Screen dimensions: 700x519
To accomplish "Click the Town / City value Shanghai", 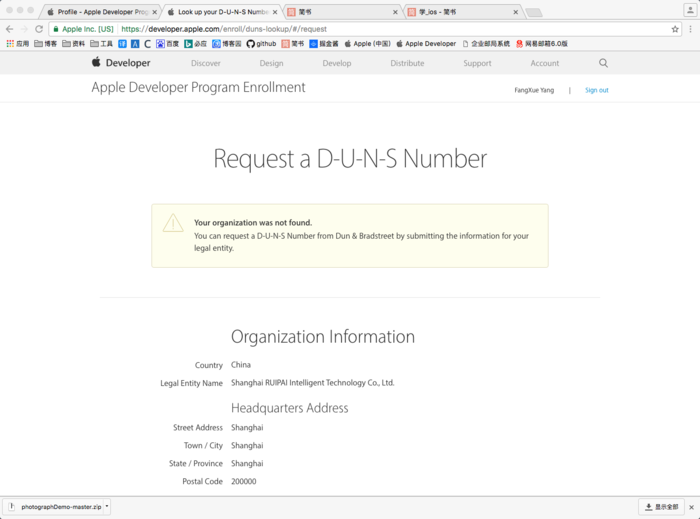I will tap(247, 445).
